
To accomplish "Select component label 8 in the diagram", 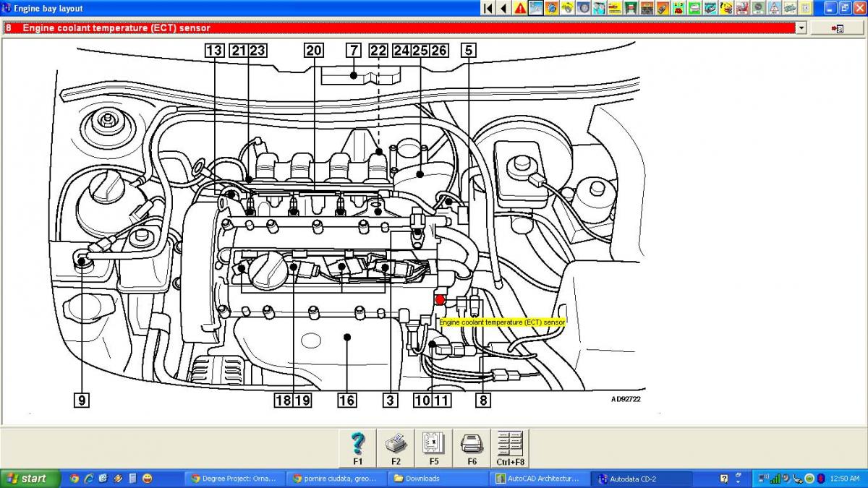I will coord(483,400).
